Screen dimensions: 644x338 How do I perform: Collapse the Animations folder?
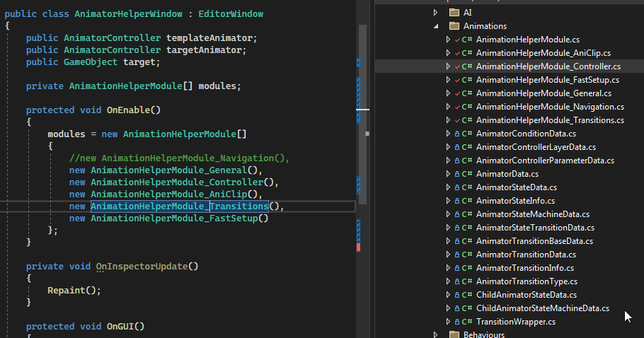tap(436, 26)
